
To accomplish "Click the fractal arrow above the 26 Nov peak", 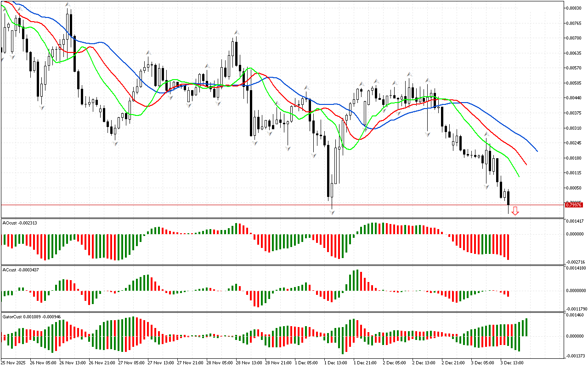I will point(68,5).
